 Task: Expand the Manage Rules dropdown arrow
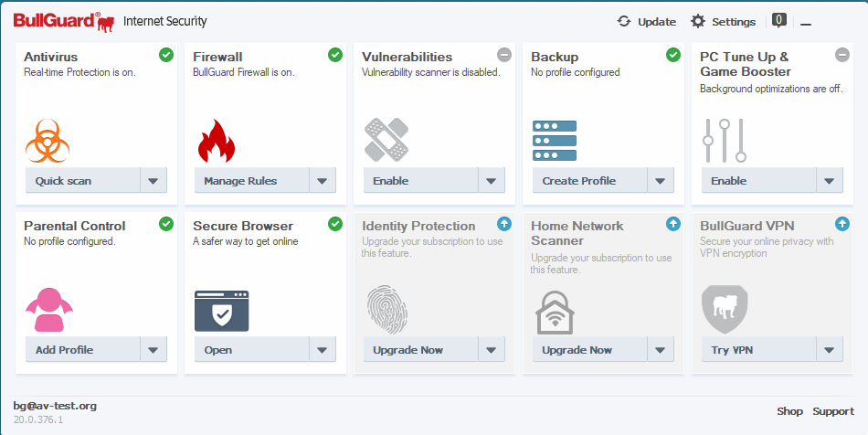point(323,181)
